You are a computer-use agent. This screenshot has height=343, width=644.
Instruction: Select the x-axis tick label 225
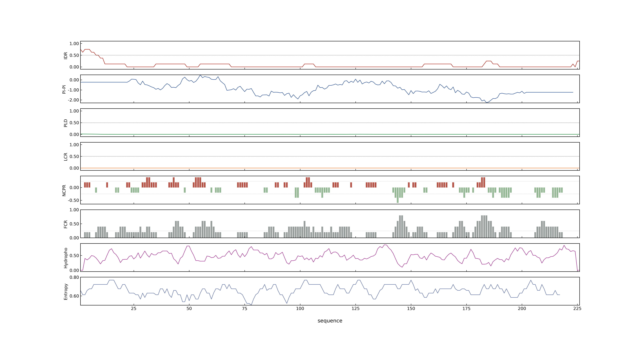577,309
